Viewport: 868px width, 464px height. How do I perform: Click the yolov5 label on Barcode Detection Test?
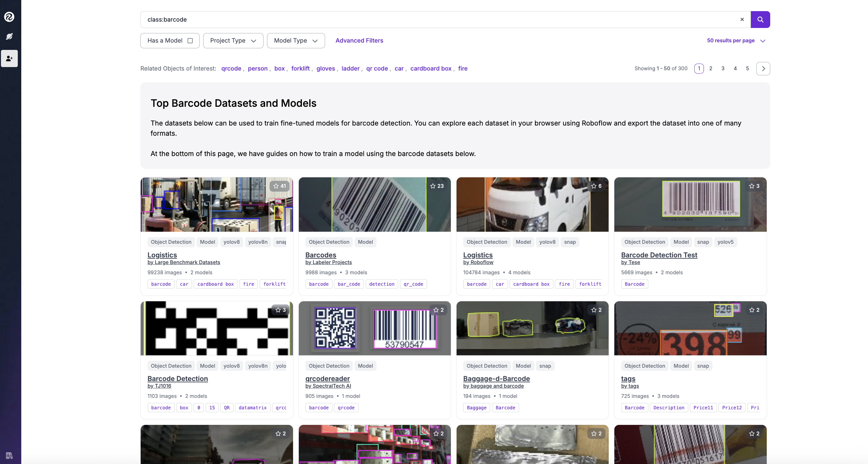[725, 242]
